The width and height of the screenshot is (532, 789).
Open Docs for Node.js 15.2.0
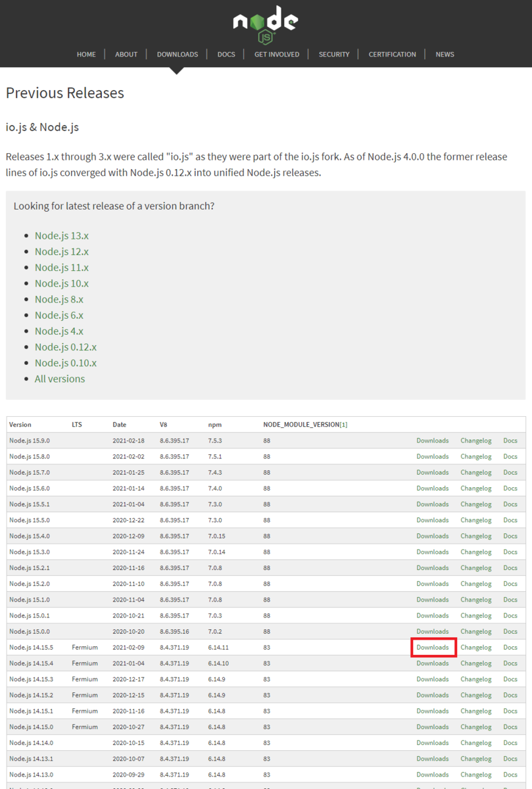(510, 584)
